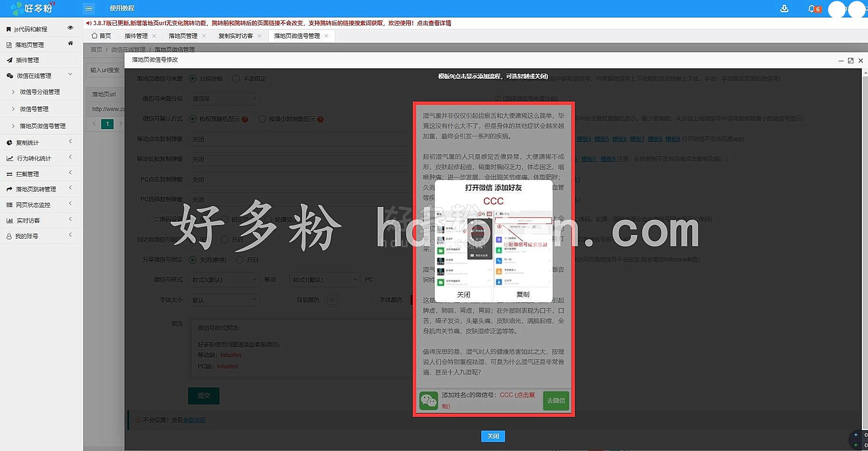The width and height of the screenshot is (868, 451).
Task: Click the line chart icon for 行为转化统计
Action: click(10, 159)
